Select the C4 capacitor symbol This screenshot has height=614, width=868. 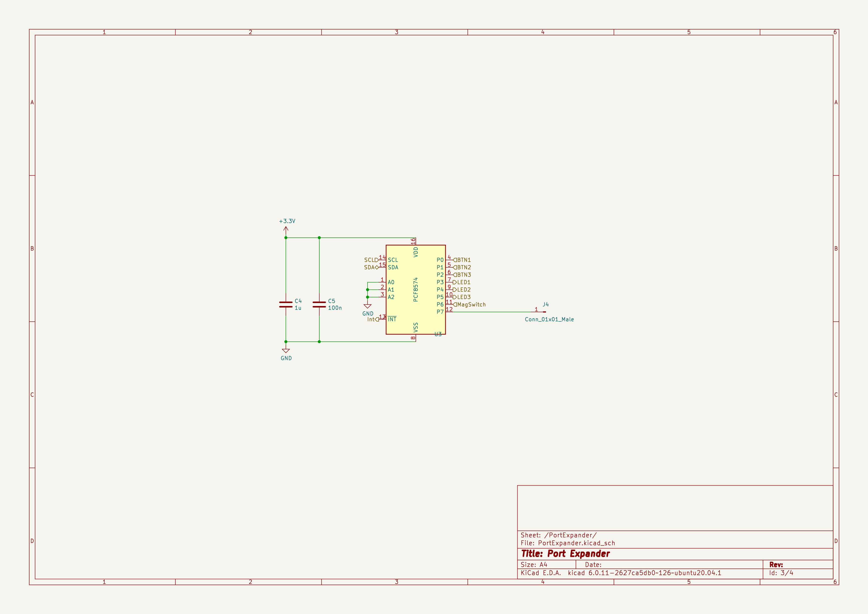[x=286, y=304]
